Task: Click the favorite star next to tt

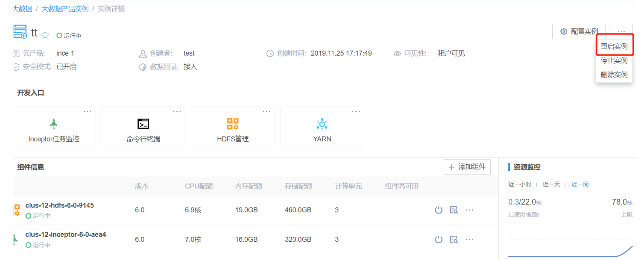Action: 45,35
